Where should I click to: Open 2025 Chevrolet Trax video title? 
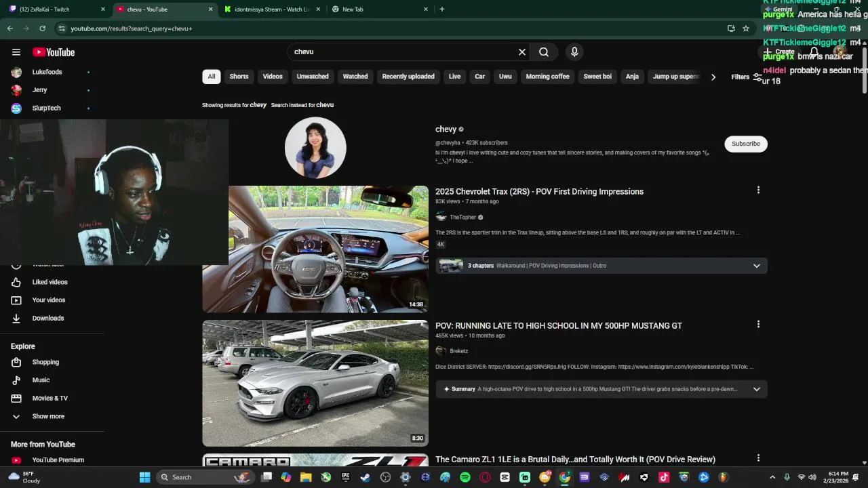[539, 192]
